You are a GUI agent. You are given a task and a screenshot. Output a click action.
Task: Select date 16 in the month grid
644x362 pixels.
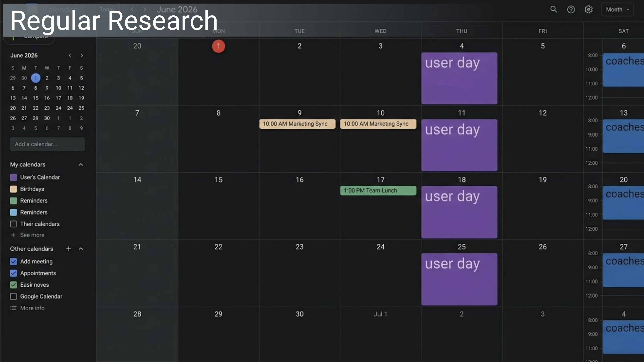[x=300, y=180]
